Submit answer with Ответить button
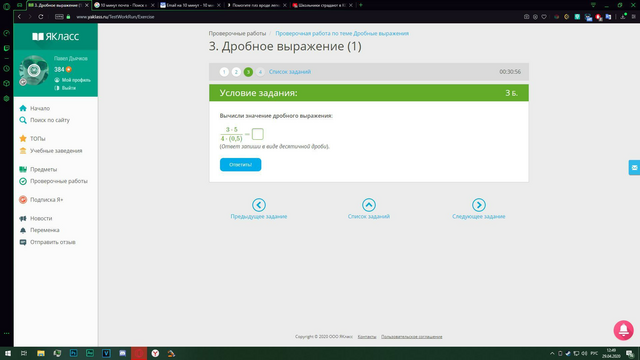This screenshot has width=640, height=360. pos(240,164)
